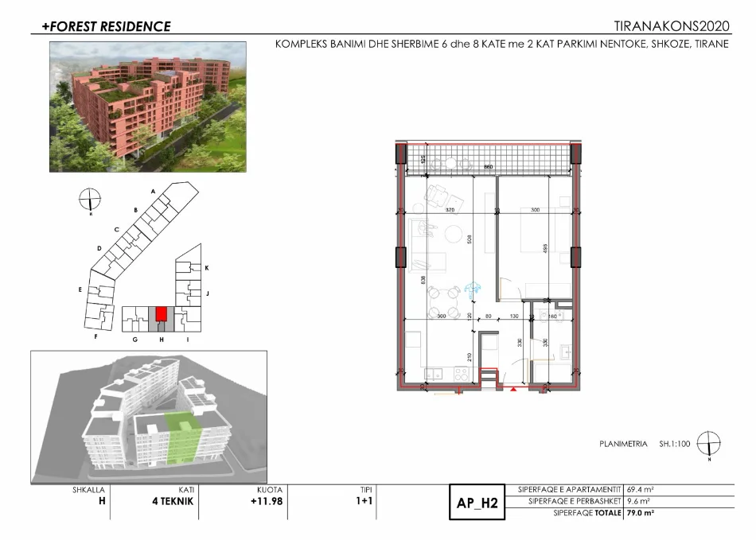Click the 838 vertical dimension

(x=423, y=282)
